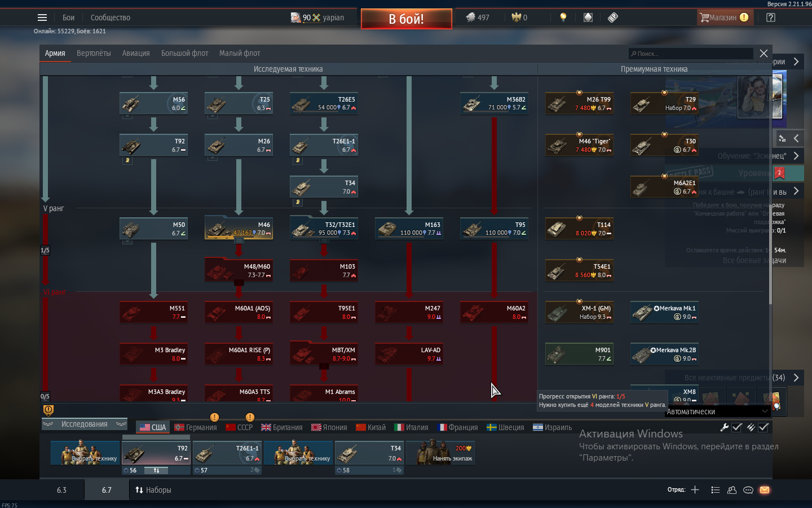The image size is (812, 508).
Task: Click Нанять экипаж crew hire slot
Action: point(440,453)
